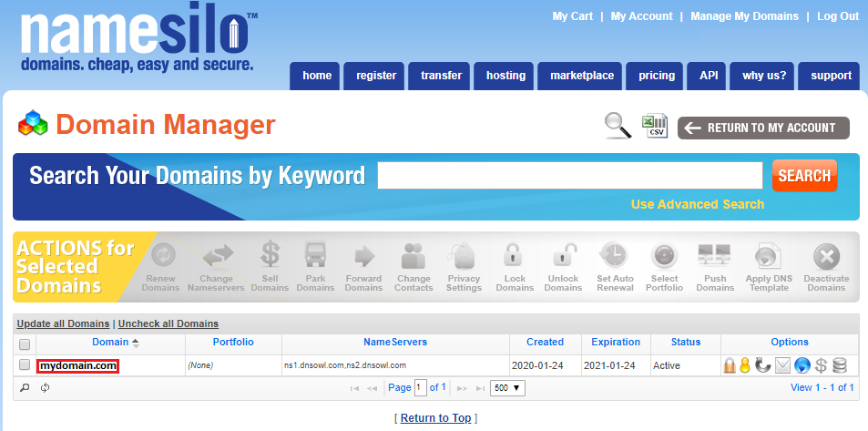The height and width of the screenshot is (431, 868).
Task: Click the Domain Manager colored cubes logo
Action: [x=33, y=123]
